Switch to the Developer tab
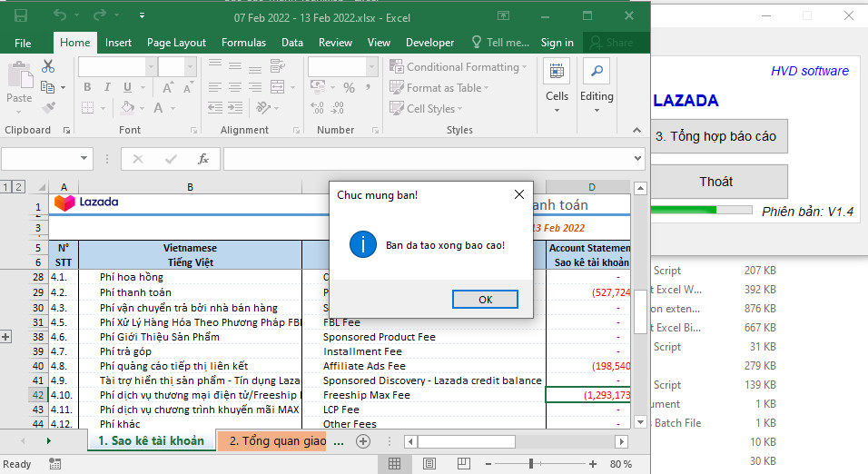The height and width of the screenshot is (474, 868). pos(429,43)
